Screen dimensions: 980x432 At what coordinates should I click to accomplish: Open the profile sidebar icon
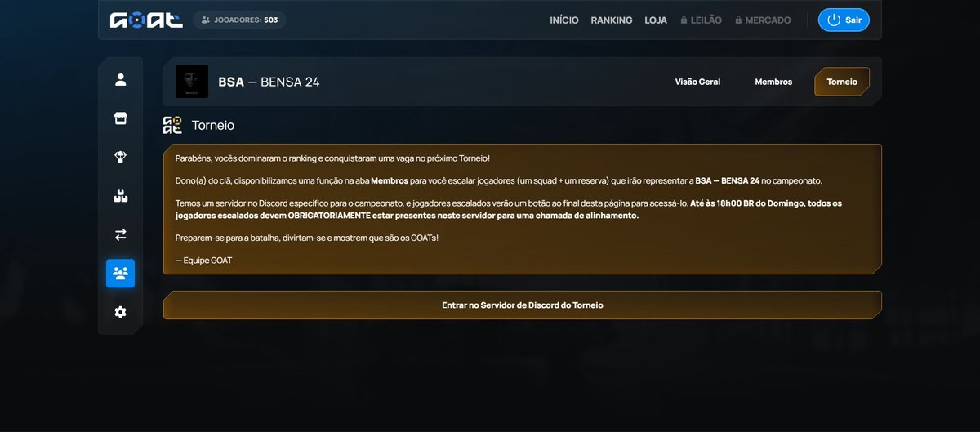(x=121, y=80)
